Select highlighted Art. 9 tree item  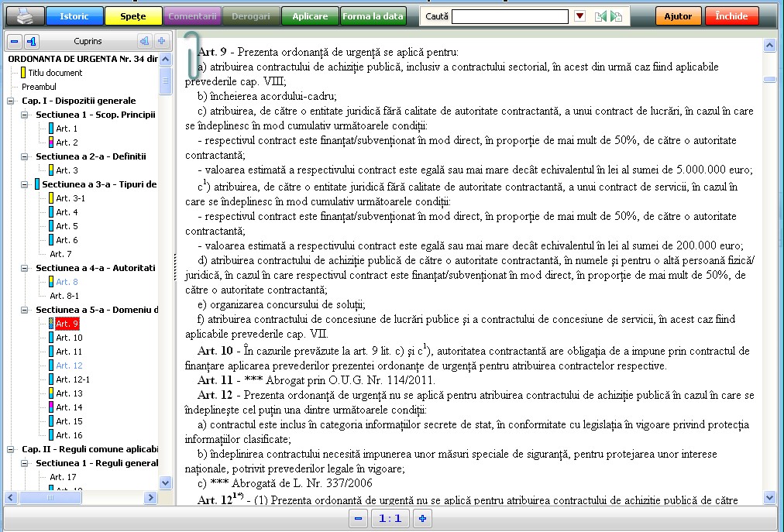67,324
